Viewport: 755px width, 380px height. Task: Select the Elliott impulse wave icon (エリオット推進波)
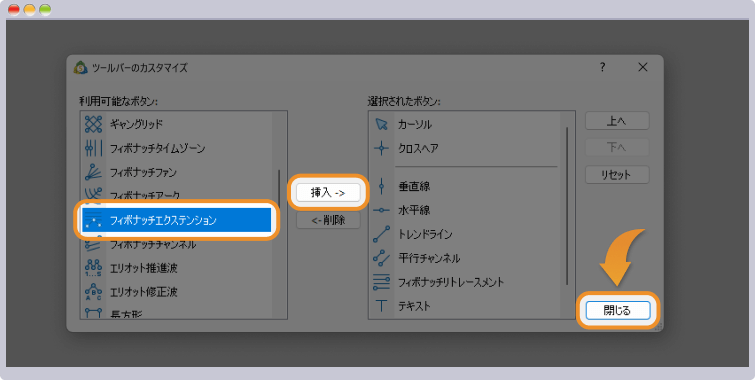point(93,268)
